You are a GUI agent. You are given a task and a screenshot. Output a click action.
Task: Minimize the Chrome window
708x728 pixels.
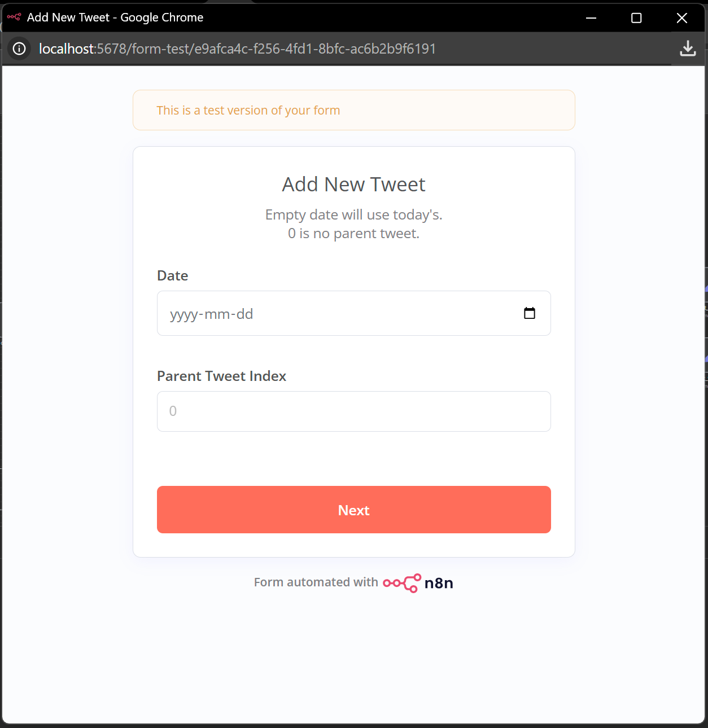click(x=591, y=18)
